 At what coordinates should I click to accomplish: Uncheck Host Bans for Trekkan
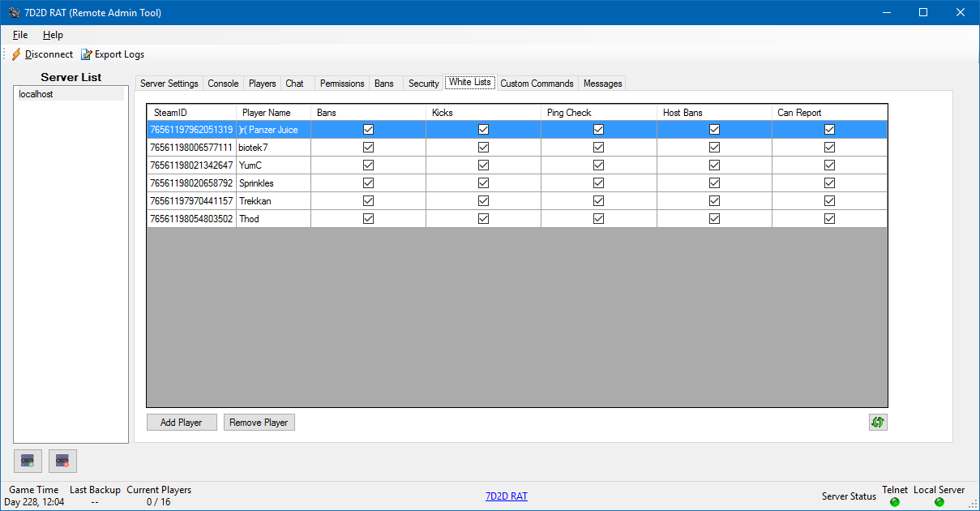click(714, 201)
